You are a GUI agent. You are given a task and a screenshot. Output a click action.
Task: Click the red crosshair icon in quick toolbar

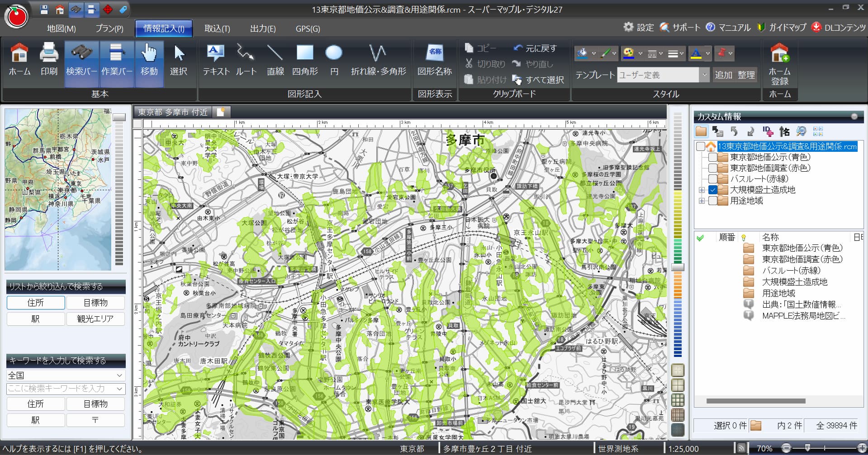coord(108,9)
